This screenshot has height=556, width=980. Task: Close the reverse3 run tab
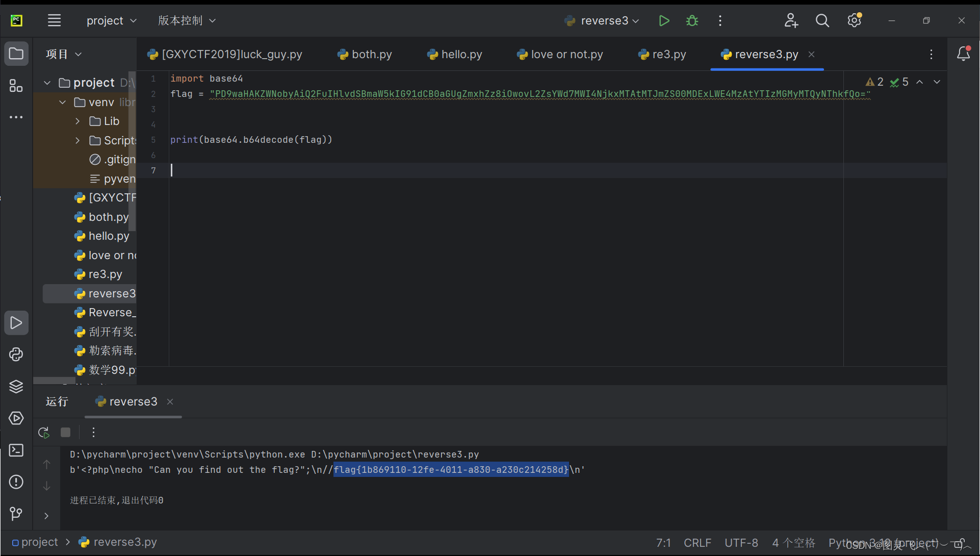(x=170, y=402)
